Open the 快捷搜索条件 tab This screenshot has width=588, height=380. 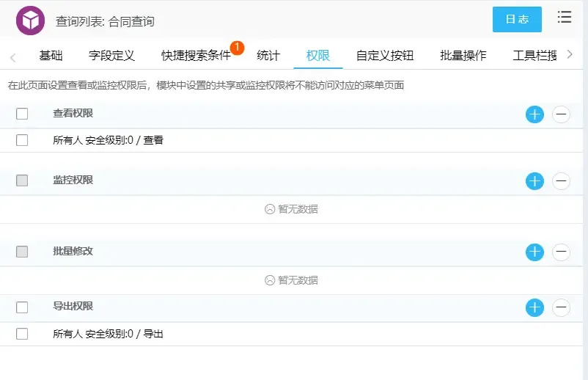click(196, 56)
